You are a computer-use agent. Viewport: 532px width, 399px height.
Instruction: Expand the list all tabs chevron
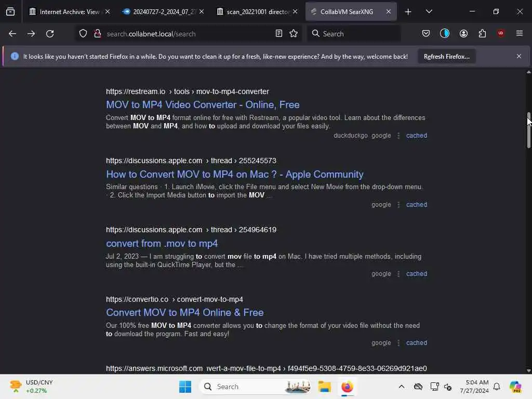pos(429,11)
